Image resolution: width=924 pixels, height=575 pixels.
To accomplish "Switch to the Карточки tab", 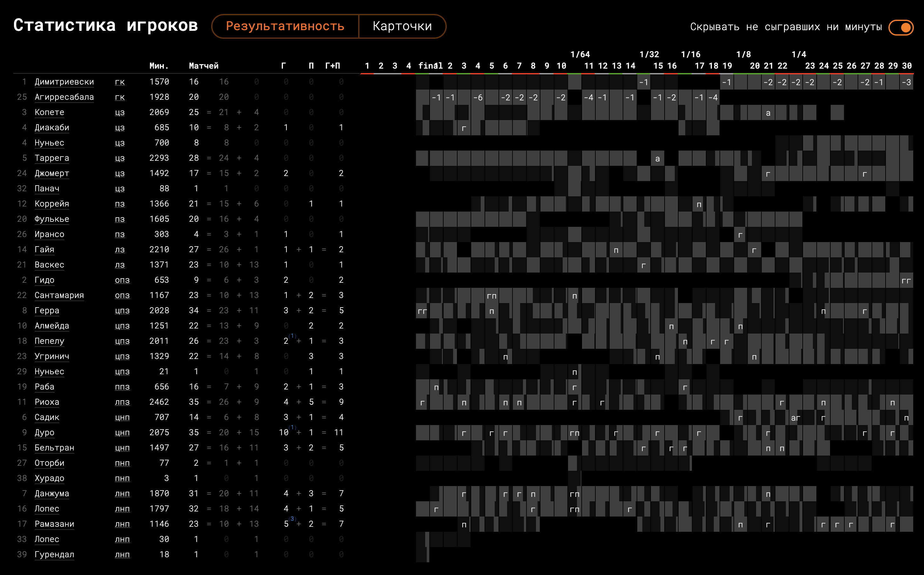I will [x=402, y=26].
